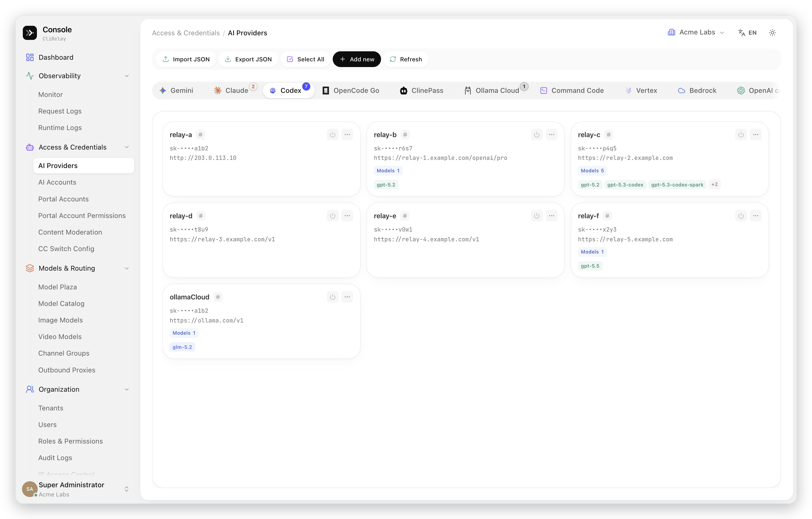Switch to the Gemini provider tab

177,90
